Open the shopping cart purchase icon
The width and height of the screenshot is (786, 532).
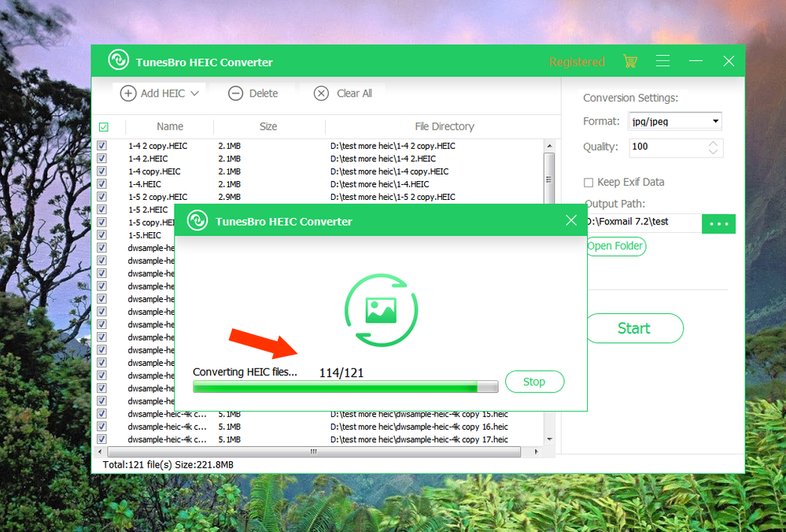[x=630, y=61]
